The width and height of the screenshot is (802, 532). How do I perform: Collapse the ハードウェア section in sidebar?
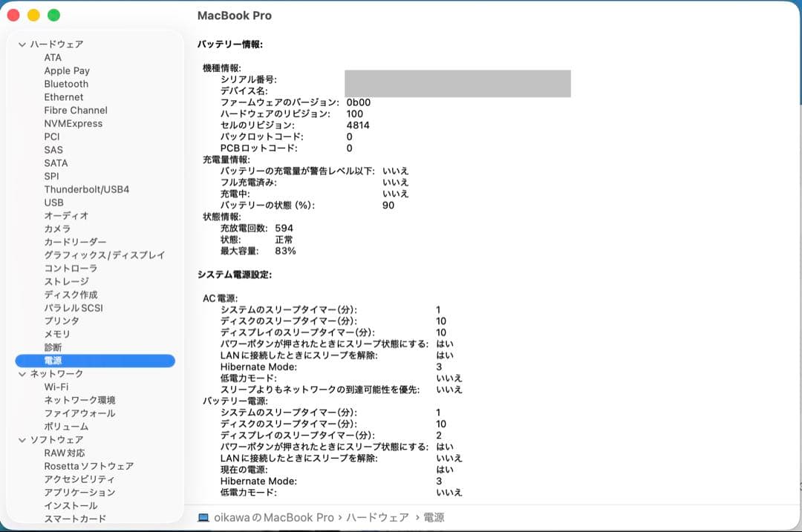pos(22,44)
